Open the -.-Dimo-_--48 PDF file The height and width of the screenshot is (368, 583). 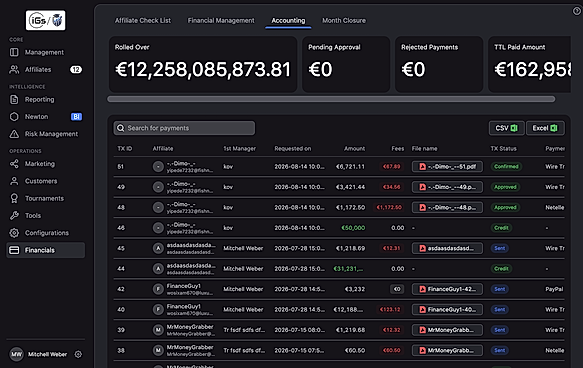click(447, 207)
